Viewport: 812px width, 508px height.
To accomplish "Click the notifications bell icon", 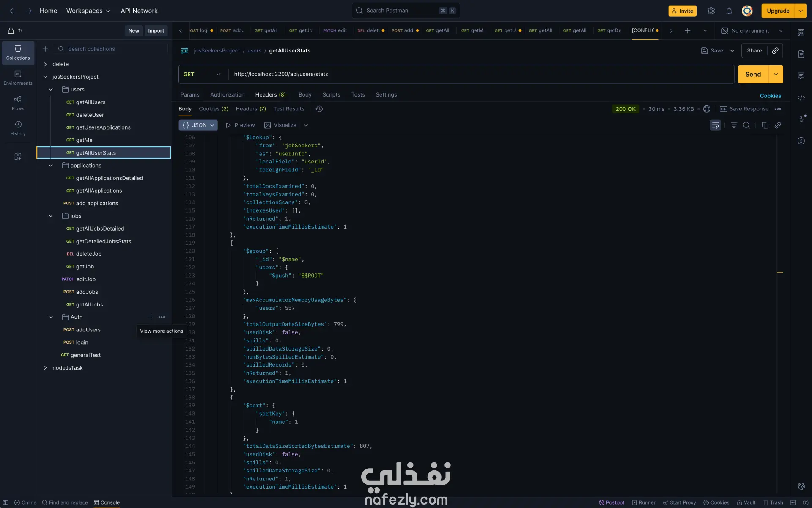I will (x=729, y=11).
